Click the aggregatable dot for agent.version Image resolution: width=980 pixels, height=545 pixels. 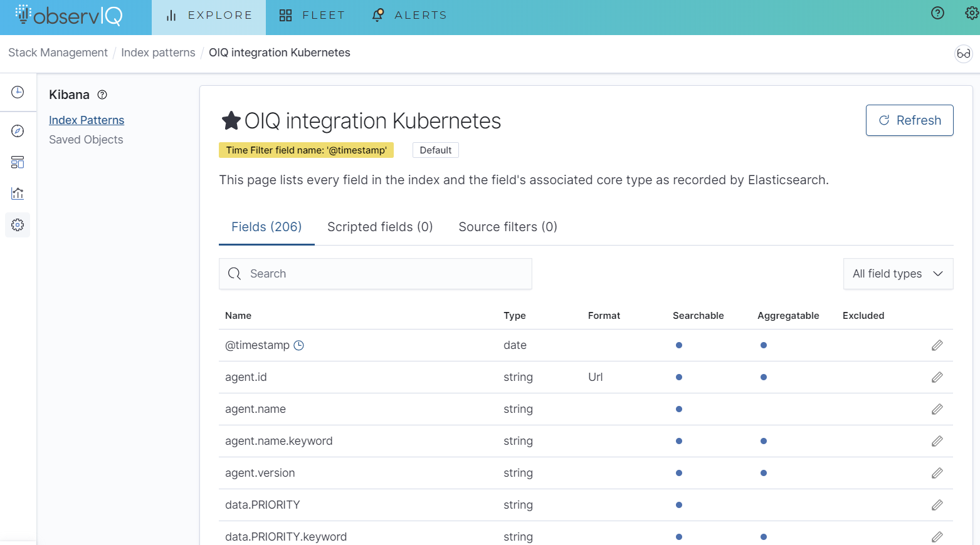(x=764, y=473)
